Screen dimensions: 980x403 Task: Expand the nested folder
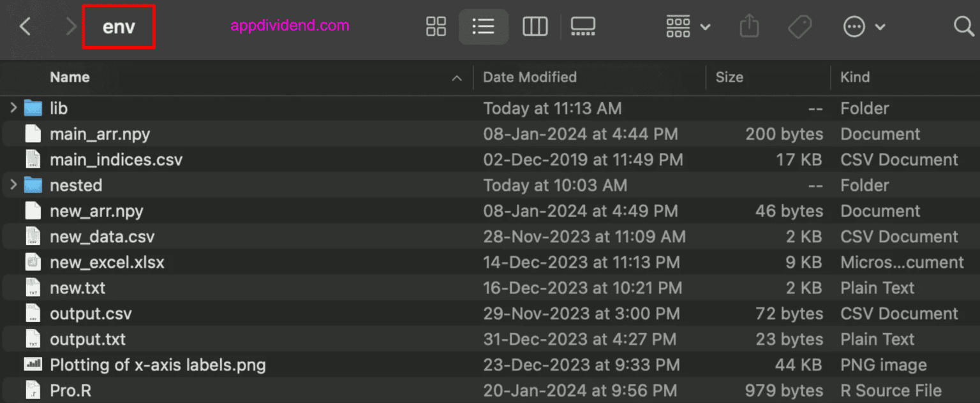13,185
